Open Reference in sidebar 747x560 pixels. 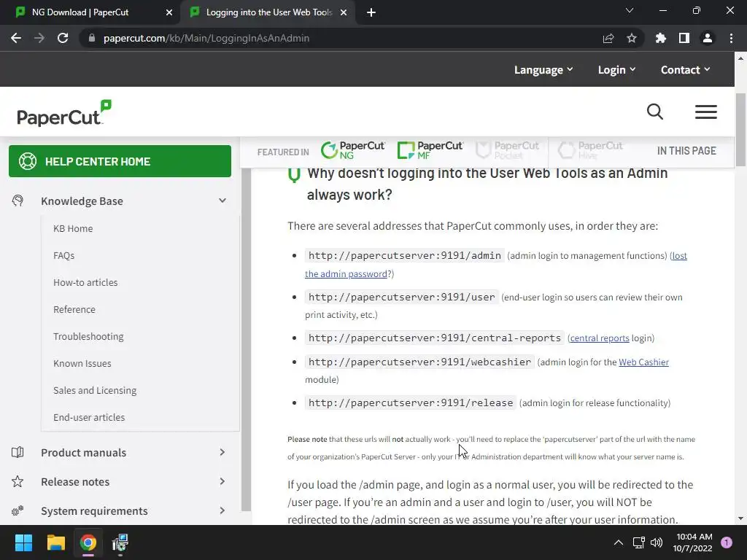coord(74,309)
